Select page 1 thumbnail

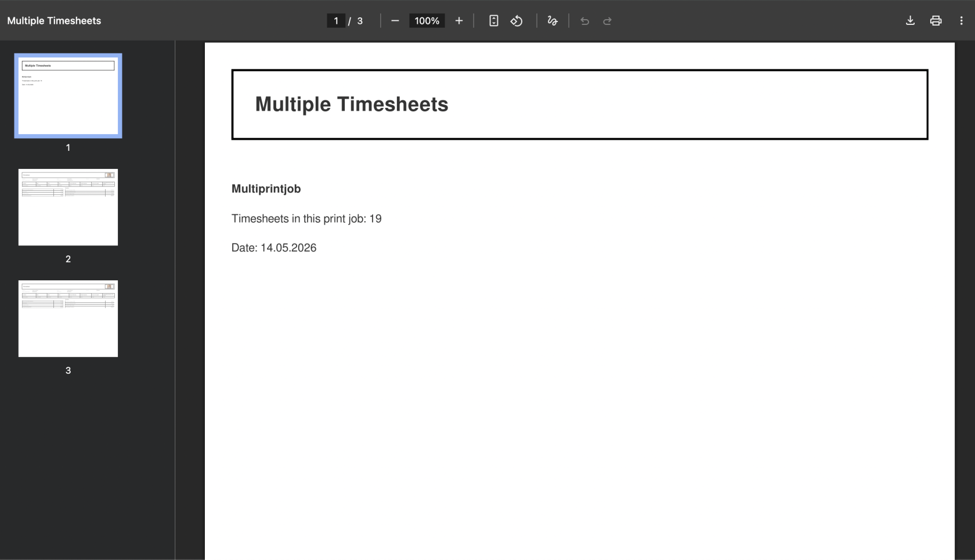[68, 96]
